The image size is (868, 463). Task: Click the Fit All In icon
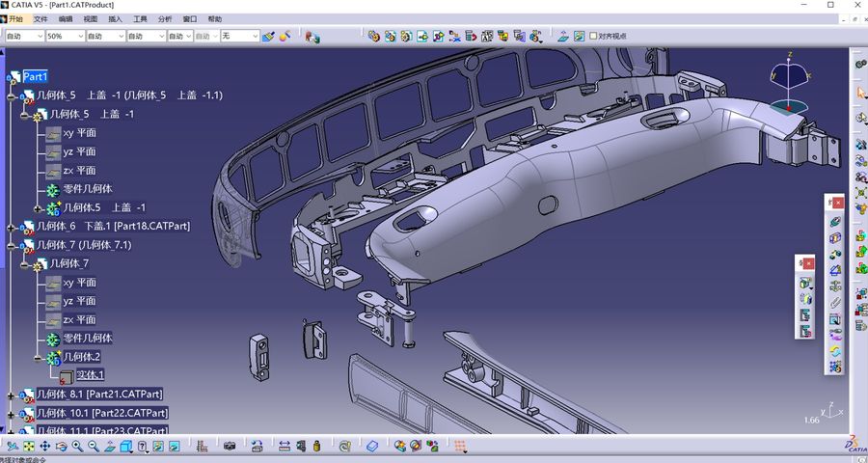(29, 446)
